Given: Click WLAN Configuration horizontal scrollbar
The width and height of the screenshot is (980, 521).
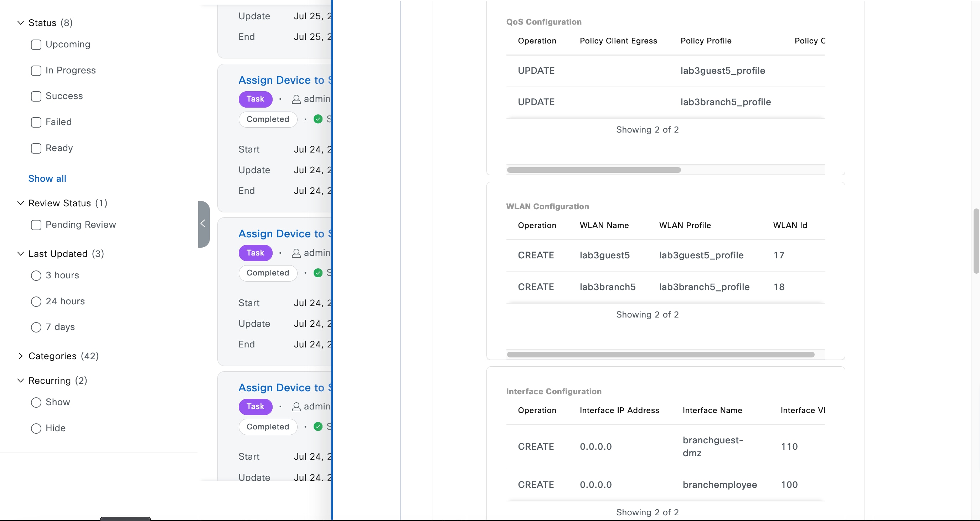Looking at the screenshot, I should 660,354.
